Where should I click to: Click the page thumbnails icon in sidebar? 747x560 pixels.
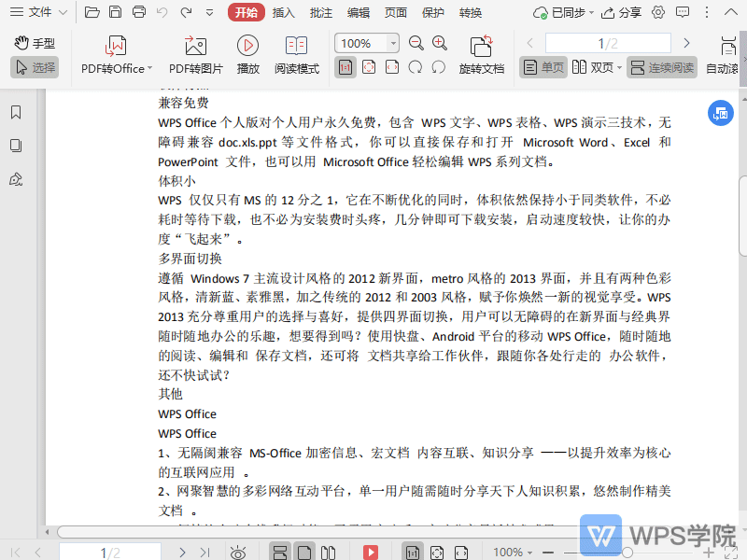14,145
